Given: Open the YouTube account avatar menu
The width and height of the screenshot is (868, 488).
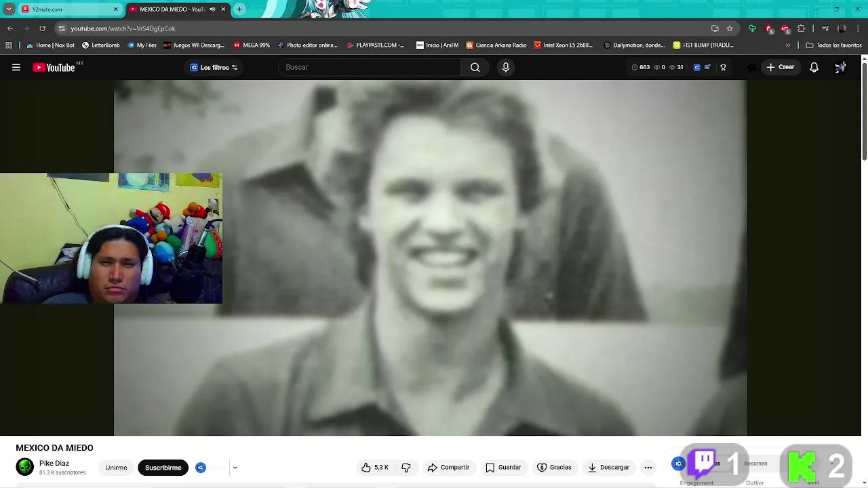Looking at the screenshot, I should [x=840, y=67].
